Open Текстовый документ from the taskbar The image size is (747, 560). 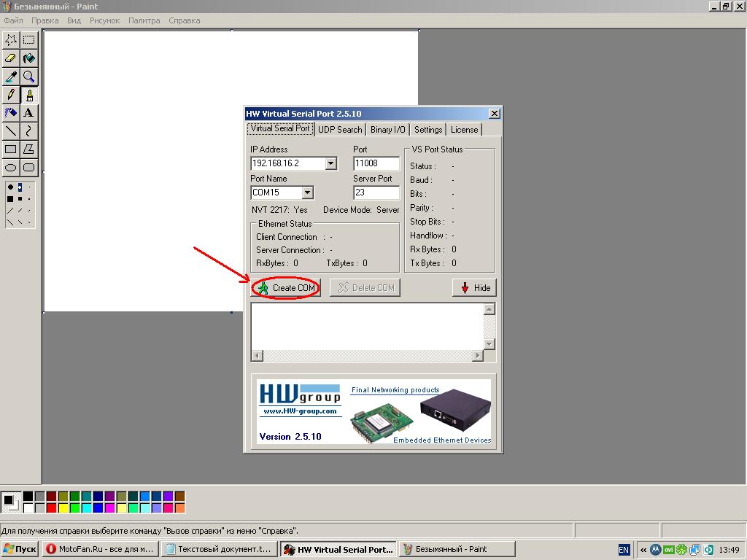(x=219, y=549)
